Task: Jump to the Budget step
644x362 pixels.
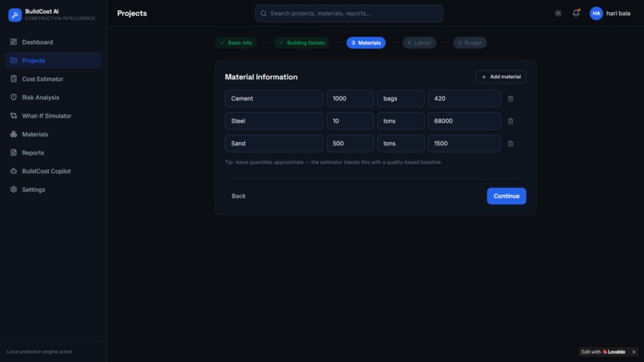Action: click(x=470, y=42)
